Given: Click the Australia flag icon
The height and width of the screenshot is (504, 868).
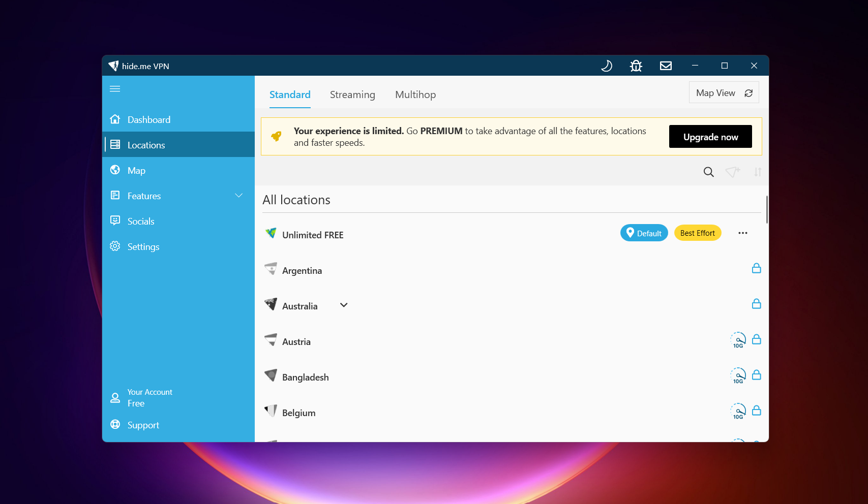Looking at the screenshot, I should click(x=271, y=304).
